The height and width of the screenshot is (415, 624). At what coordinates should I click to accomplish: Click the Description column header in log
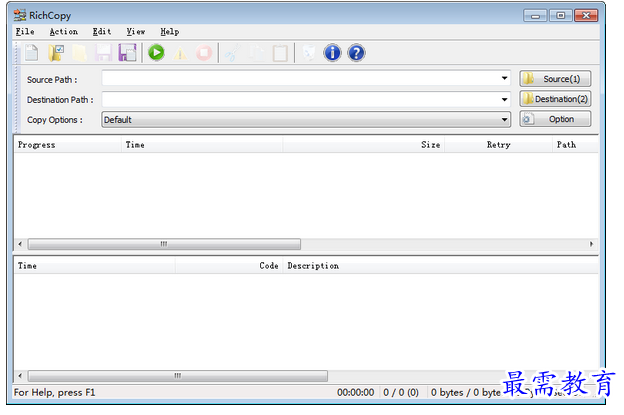click(x=313, y=266)
